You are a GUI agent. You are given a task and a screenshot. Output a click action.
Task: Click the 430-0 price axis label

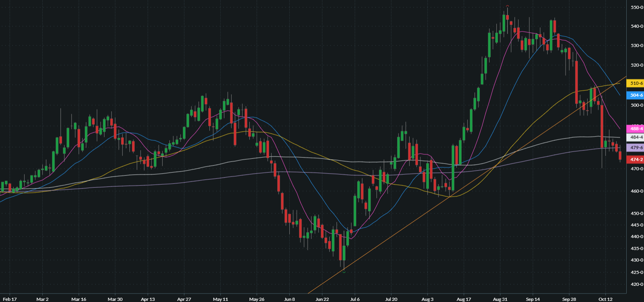(637, 260)
